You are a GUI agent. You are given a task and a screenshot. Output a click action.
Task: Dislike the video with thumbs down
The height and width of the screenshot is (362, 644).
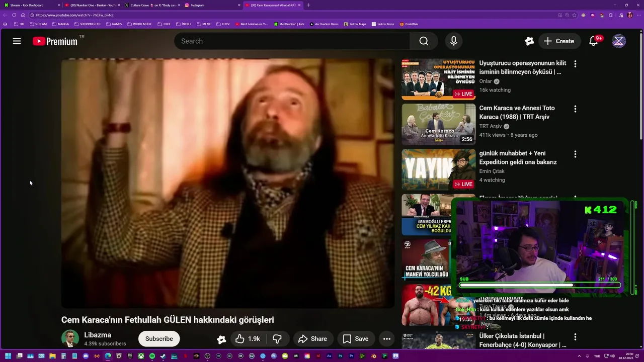pos(277,339)
